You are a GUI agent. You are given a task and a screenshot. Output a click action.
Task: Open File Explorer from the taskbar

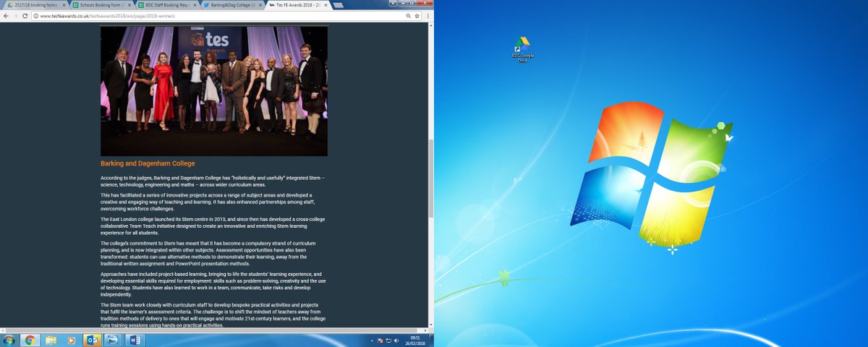tap(51, 340)
